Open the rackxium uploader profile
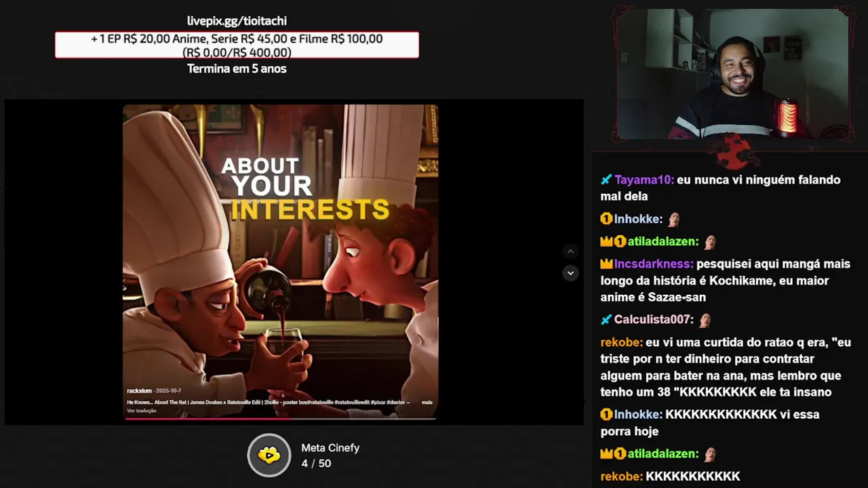The height and width of the screenshot is (488, 868). 139,391
